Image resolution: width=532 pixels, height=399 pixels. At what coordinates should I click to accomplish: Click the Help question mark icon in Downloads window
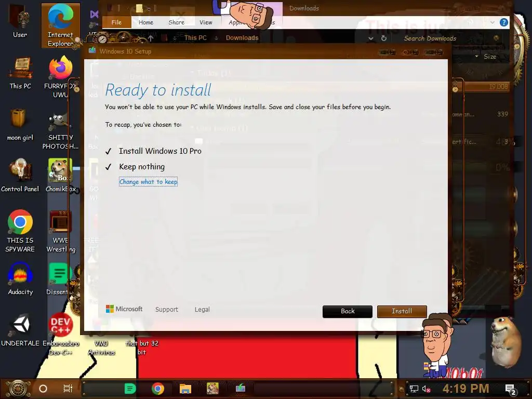coord(504,23)
